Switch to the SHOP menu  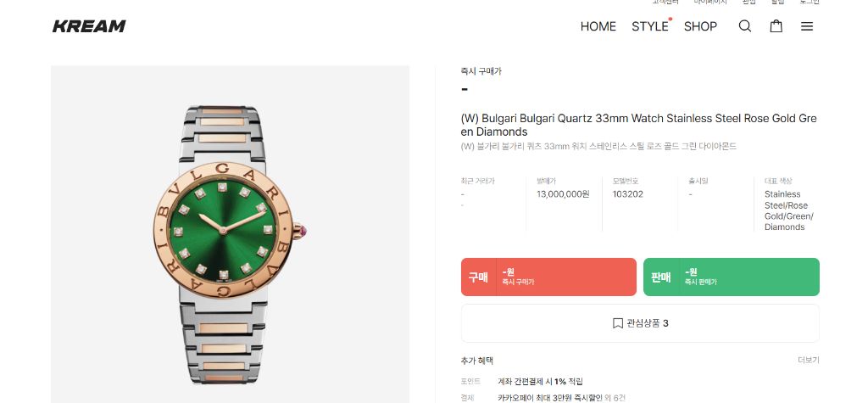(700, 26)
